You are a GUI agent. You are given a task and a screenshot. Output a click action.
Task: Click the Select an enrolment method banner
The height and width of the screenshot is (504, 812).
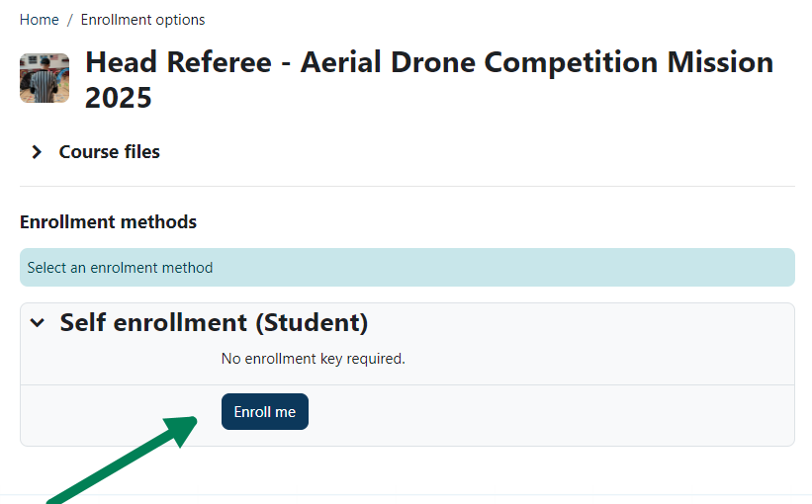pyautogui.click(x=406, y=268)
